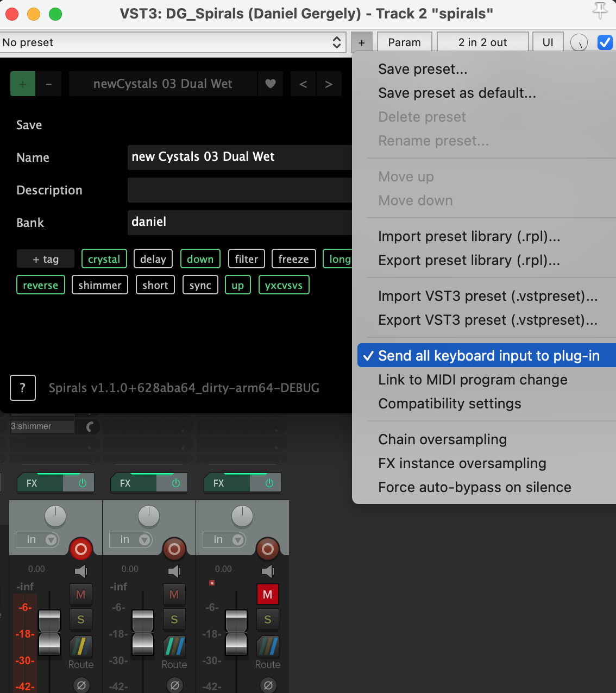Expand the input dropdown on first track

(x=51, y=539)
